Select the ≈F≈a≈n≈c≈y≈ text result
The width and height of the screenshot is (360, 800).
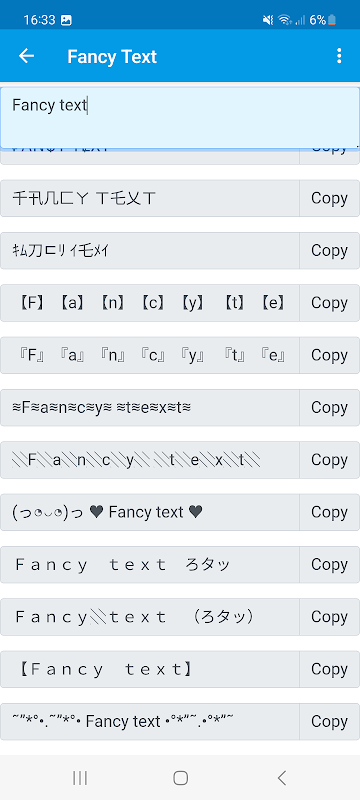[150, 407]
